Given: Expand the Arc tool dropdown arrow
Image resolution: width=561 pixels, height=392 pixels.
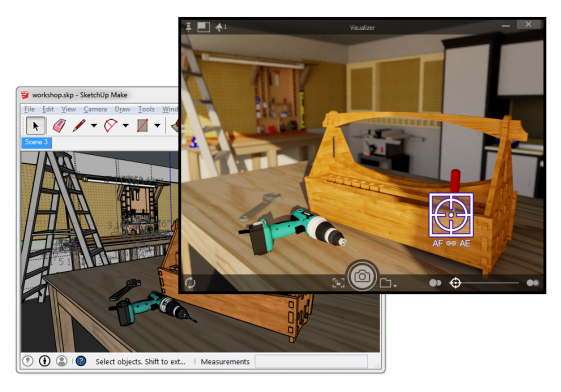Looking at the screenshot, I should click(x=126, y=126).
